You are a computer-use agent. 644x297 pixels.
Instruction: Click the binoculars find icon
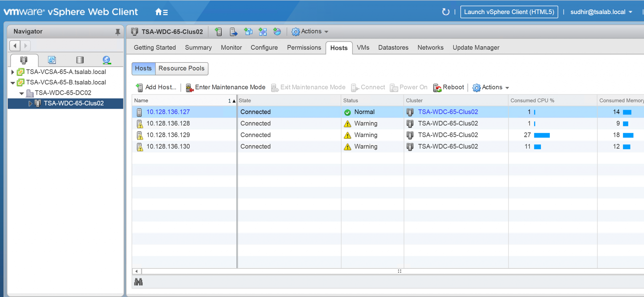(138, 282)
